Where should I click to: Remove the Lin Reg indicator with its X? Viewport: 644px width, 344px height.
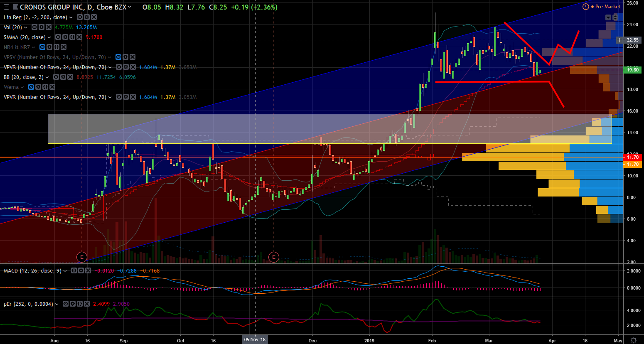(x=94, y=17)
